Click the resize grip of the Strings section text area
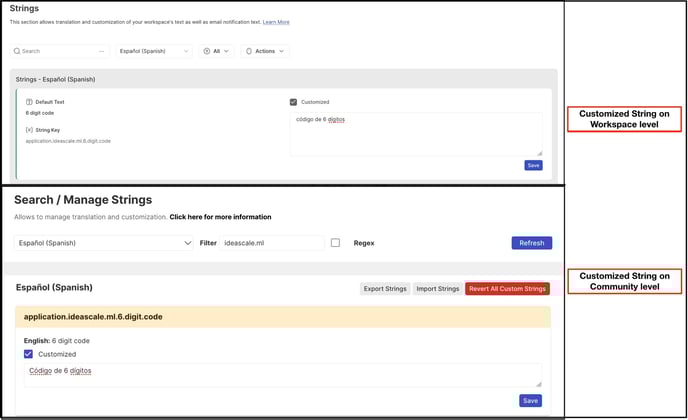Viewport: 688px width, 420px height. pyautogui.click(x=540, y=153)
